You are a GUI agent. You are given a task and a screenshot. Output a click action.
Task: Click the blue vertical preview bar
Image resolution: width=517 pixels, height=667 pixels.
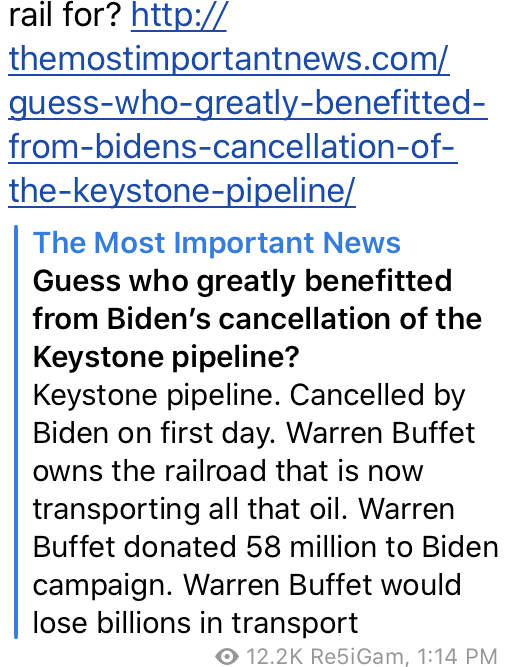click(x=16, y=432)
